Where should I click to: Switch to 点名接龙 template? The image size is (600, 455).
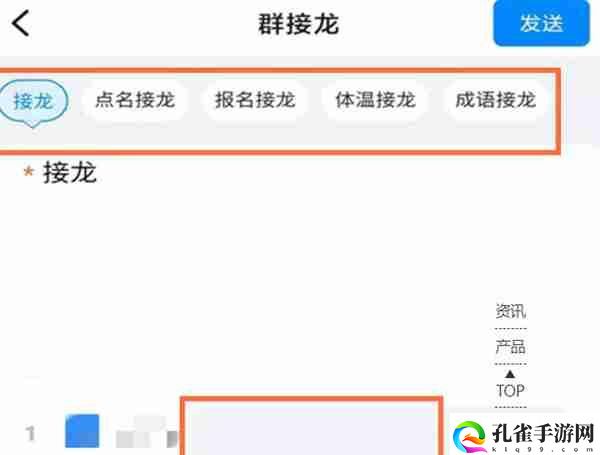pos(135,100)
